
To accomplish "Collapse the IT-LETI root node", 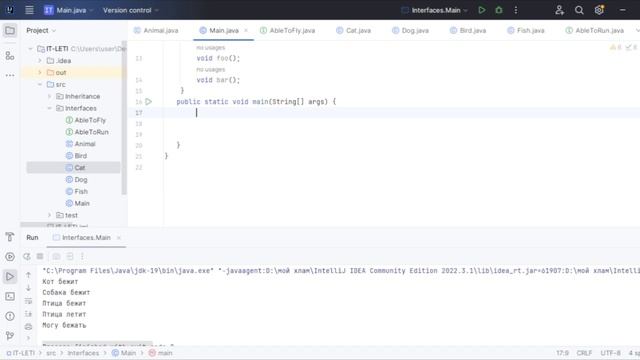I will coord(30,49).
